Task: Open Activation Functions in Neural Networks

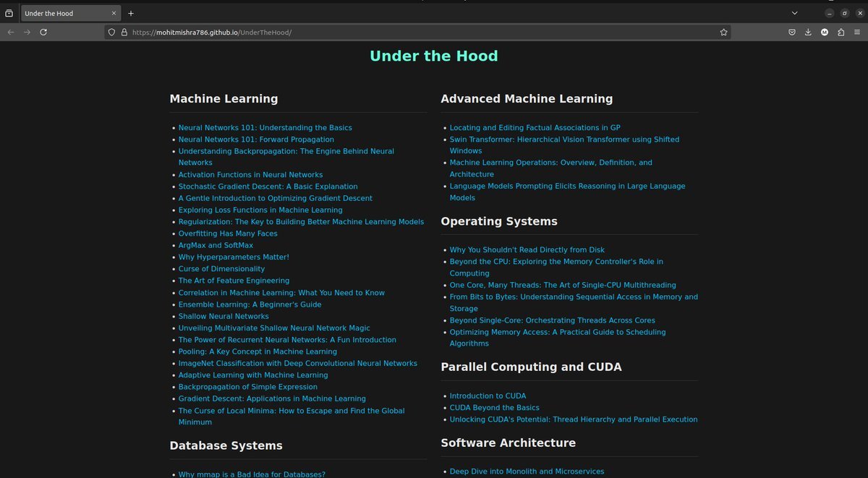Action: (250, 175)
